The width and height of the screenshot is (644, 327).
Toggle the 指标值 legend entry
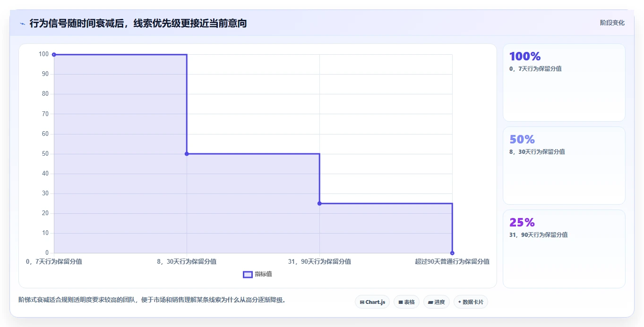click(258, 274)
